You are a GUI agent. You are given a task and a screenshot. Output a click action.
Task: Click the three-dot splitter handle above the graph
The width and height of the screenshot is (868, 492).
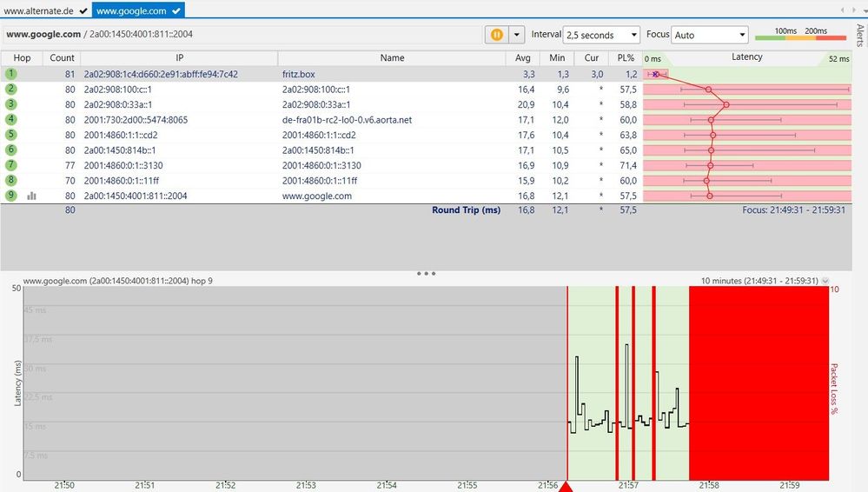tap(426, 273)
